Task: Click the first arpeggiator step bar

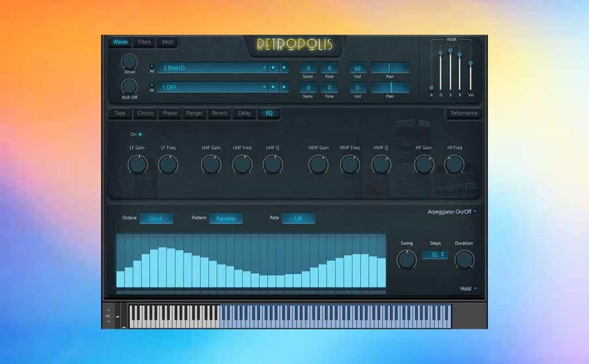Action: pos(120,279)
